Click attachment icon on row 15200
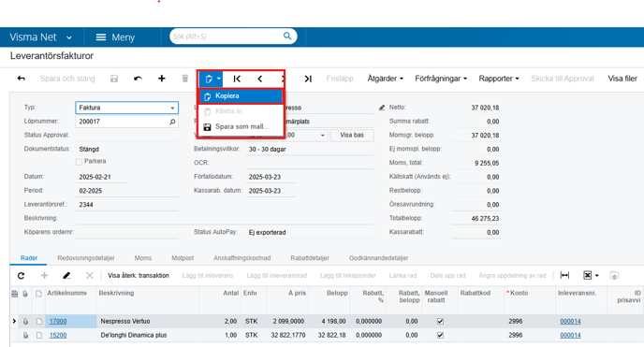The width and height of the screenshot is (644, 347). pos(25,335)
